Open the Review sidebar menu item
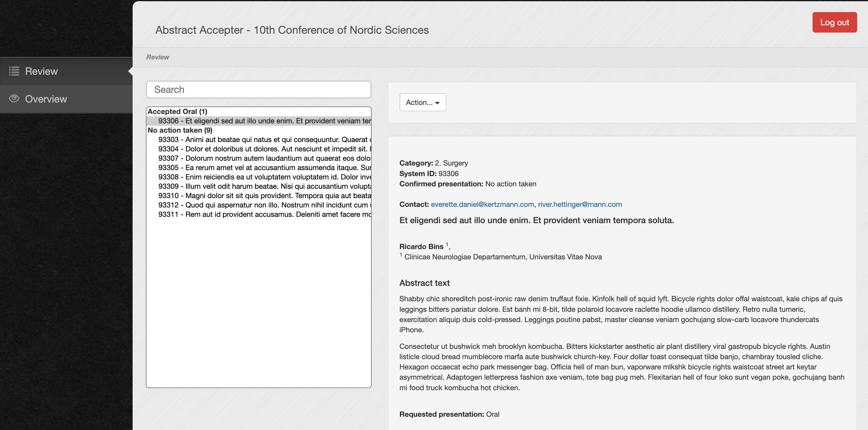This screenshot has height=430, width=868. tap(66, 71)
